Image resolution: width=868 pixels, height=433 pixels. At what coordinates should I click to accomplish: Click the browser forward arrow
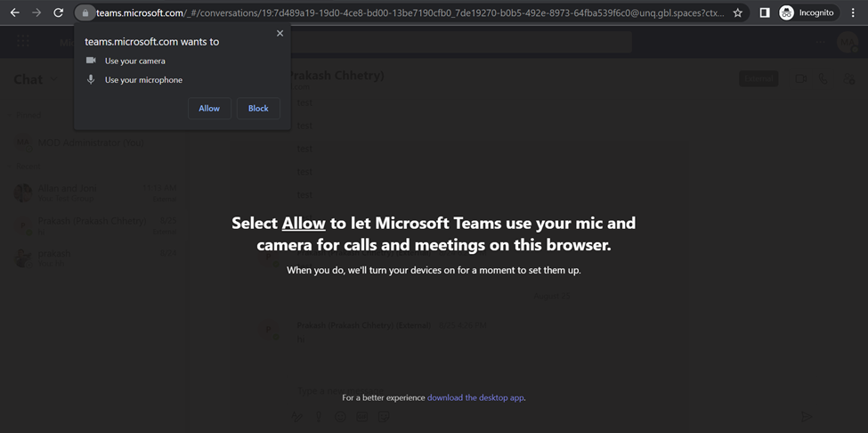37,12
